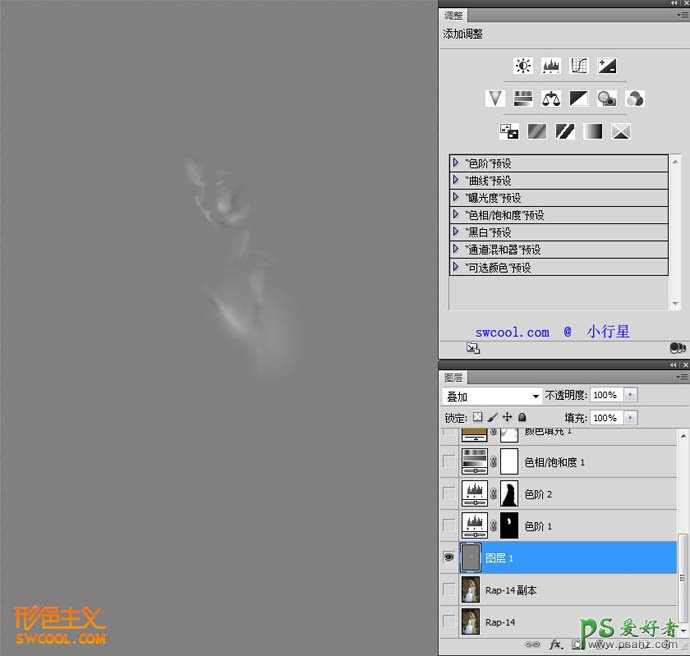Select the 图层 panel tab
This screenshot has width=690, height=656.
[454, 377]
